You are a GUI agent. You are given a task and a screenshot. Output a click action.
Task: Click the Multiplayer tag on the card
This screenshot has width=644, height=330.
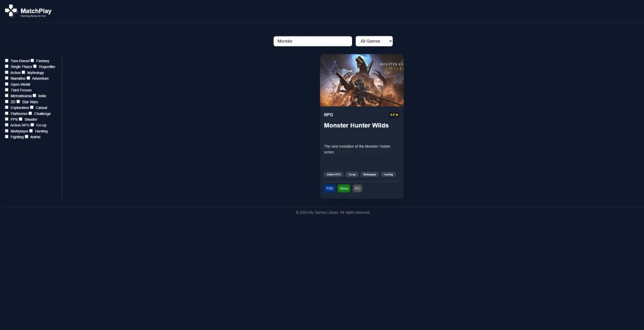coord(370,174)
